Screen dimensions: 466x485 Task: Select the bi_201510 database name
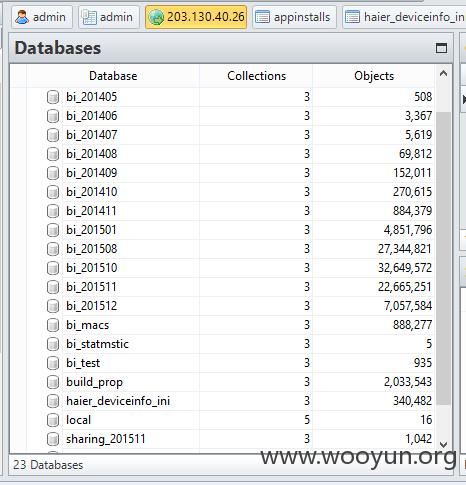click(92, 268)
